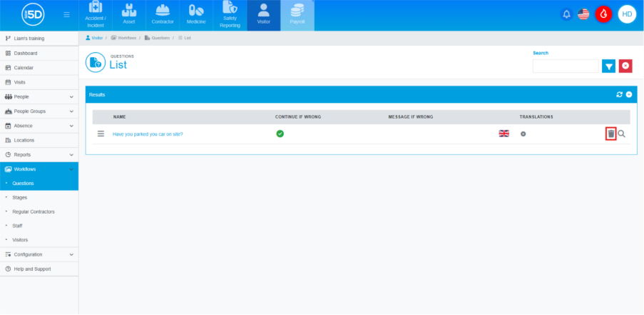
Task: Add a new question with plus icon
Action: (x=629, y=94)
